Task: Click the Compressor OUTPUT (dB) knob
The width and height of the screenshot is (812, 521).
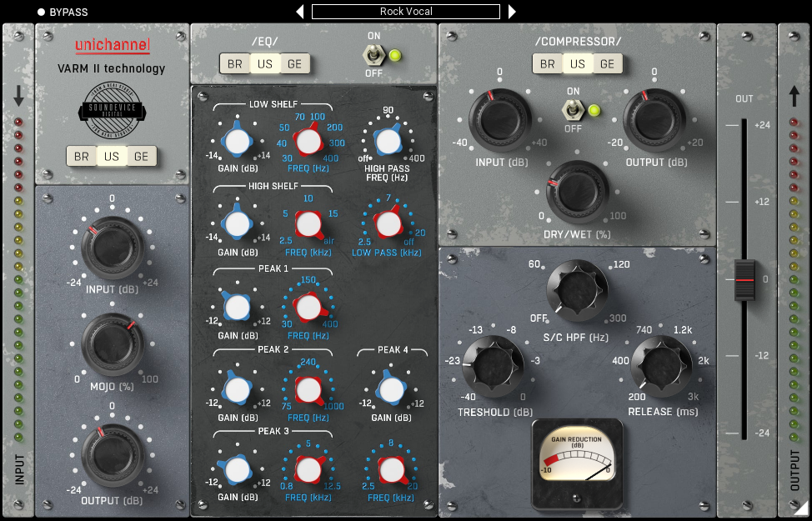Action: 654,120
